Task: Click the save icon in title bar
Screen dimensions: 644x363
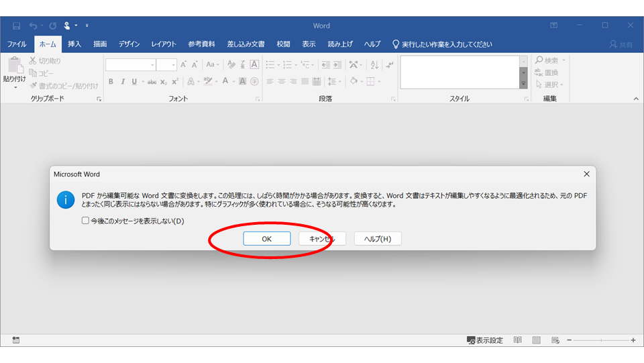Action: (x=16, y=26)
